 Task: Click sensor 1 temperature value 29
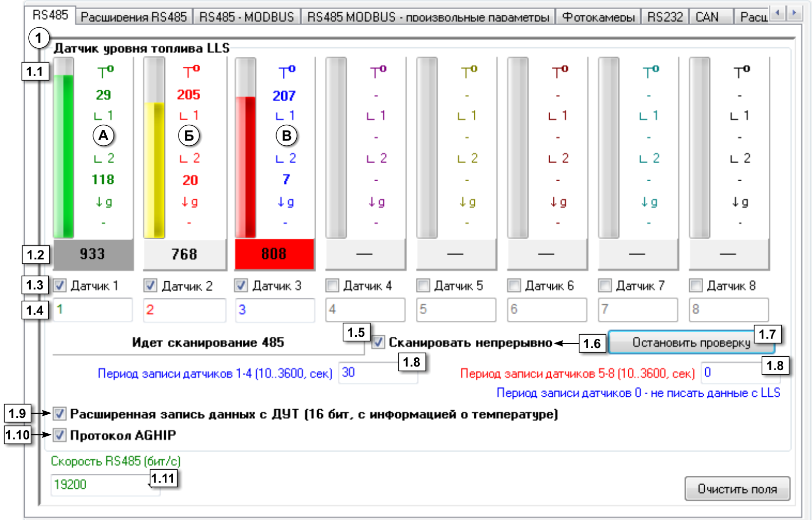[x=103, y=95]
